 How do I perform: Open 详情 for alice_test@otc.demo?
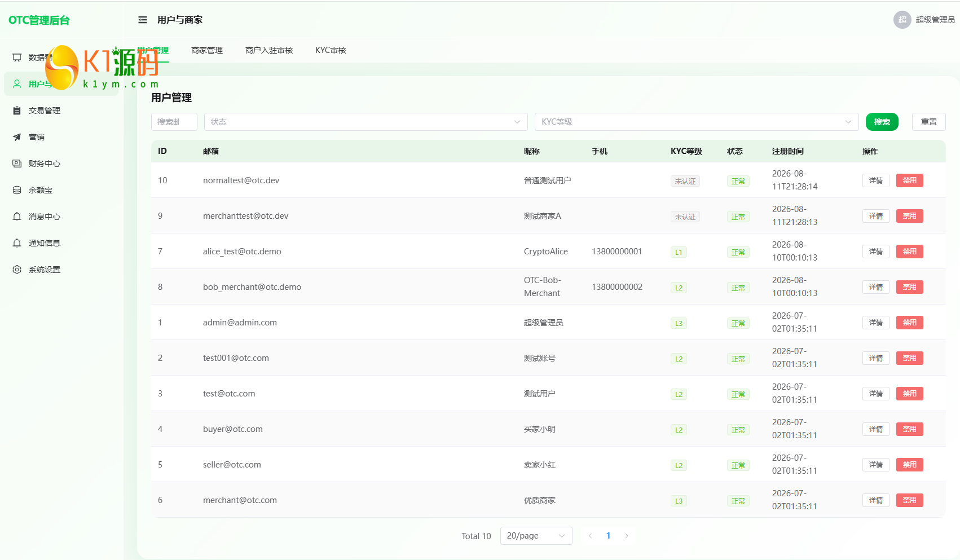pyautogui.click(x=876, y=252)
